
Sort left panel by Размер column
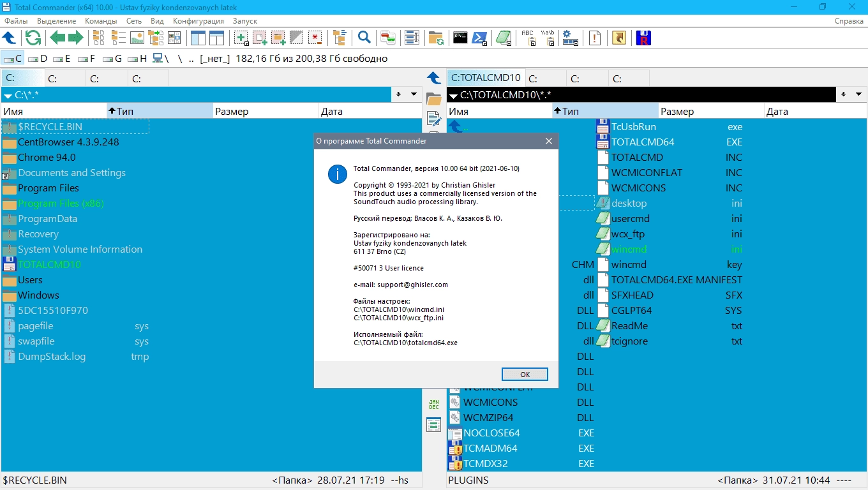click(x=266, y=111)
